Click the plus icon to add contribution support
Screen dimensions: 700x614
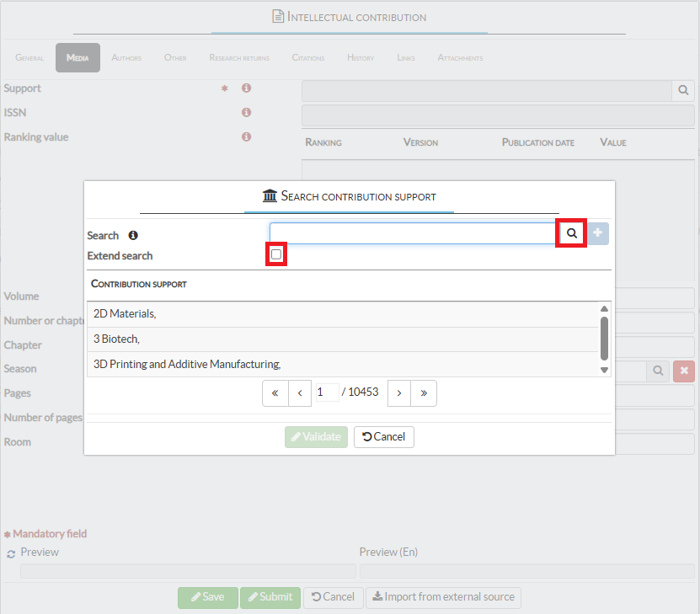coord(598,233)
